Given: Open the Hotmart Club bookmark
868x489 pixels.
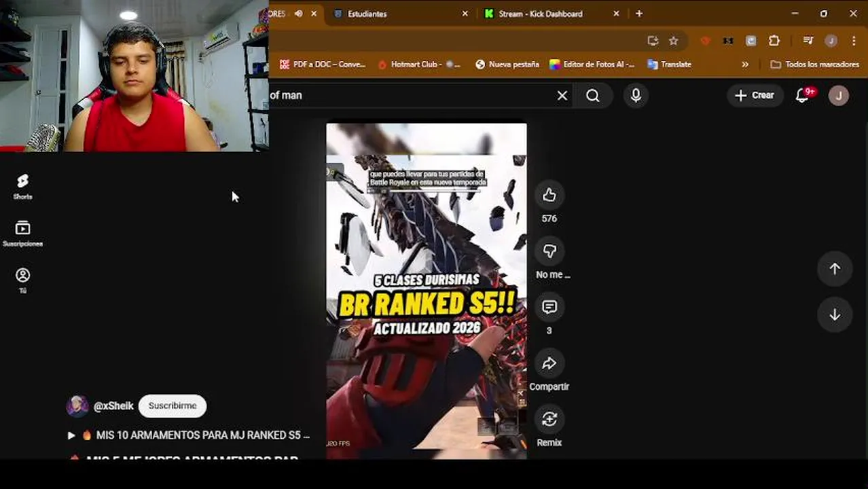Looking at the screenshot, I should point(419,65).
